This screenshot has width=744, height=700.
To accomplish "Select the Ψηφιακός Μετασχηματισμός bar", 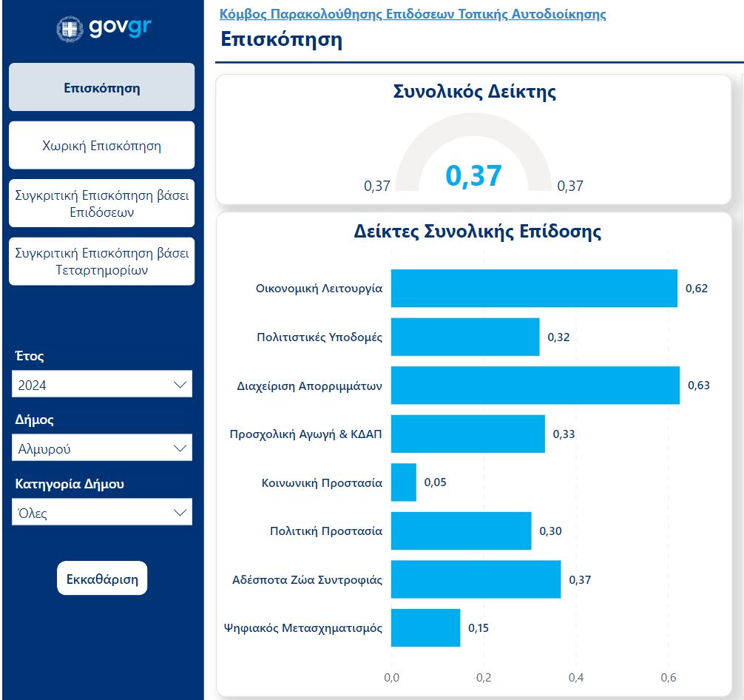I will tap(425, 628).
